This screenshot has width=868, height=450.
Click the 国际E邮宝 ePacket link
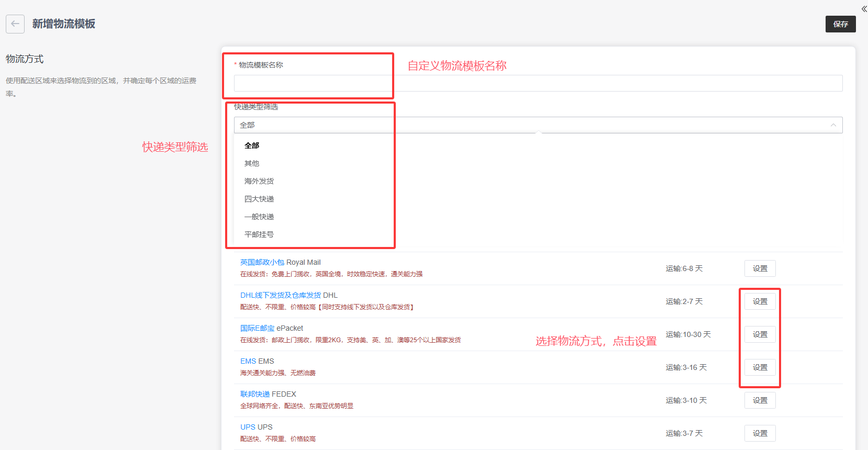click(x=257, y=328)
